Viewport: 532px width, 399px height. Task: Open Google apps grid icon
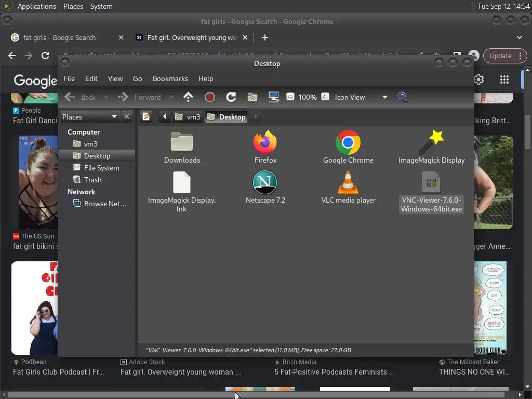point(504,79)
